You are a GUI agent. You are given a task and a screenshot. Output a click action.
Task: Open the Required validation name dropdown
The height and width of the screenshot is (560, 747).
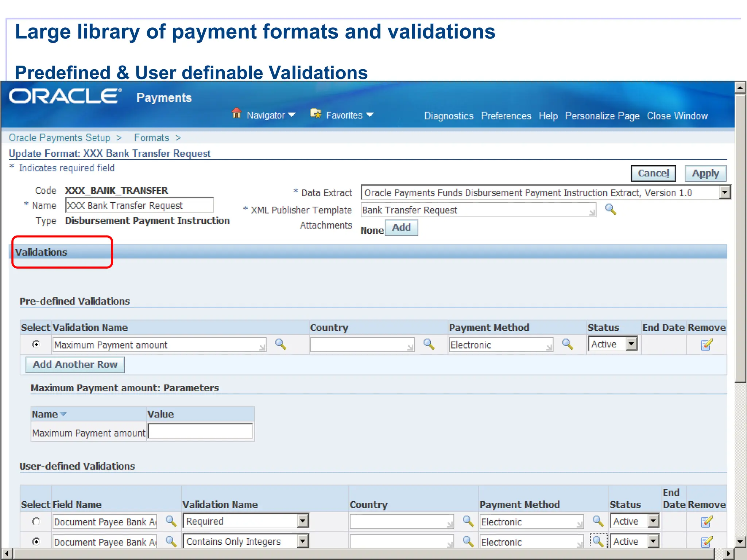(303, 521)
